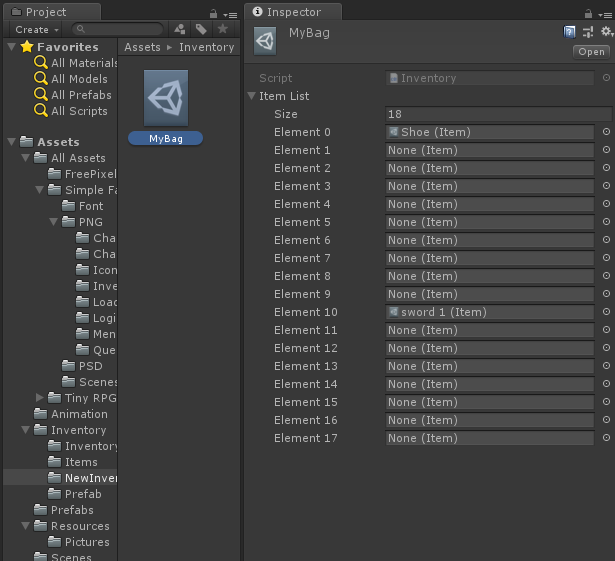This screenshot has height=561, width=615.
Task: Collapse the Assets root folder
Action: coord(12,142)
